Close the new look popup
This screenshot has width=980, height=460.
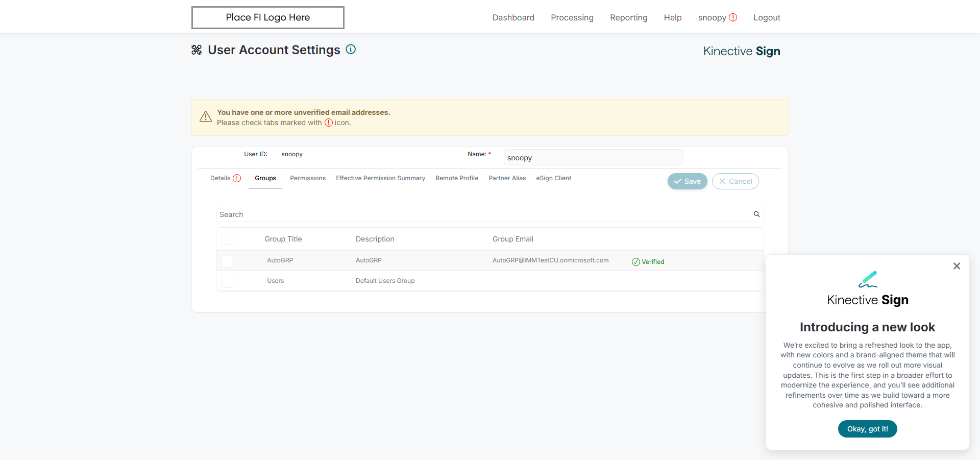[957, 266]
